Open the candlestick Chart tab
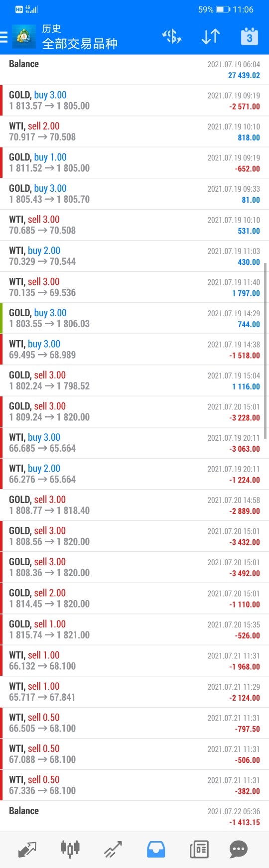Screen dimensions: 269x868 (x=70, y=849)
